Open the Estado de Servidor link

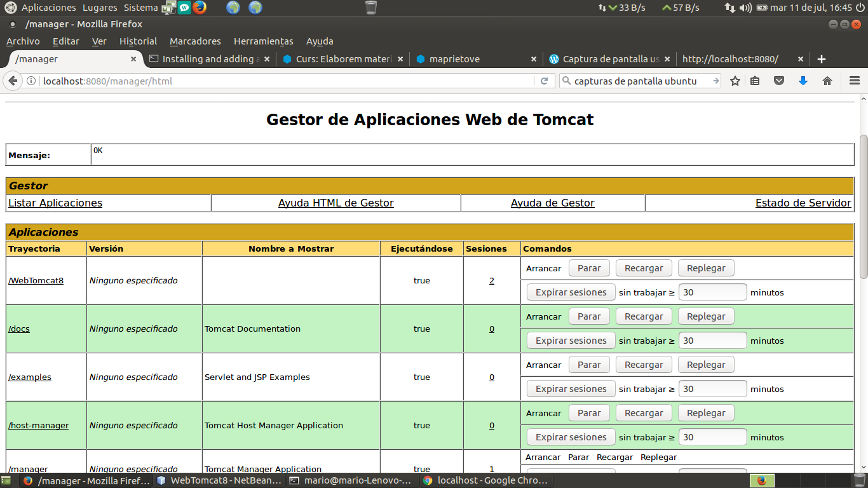click(x=803, y=203)
